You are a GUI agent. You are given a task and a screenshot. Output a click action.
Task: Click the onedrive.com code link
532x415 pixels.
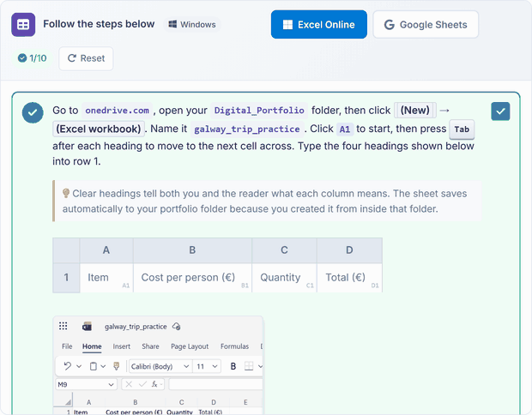point(117,111)
